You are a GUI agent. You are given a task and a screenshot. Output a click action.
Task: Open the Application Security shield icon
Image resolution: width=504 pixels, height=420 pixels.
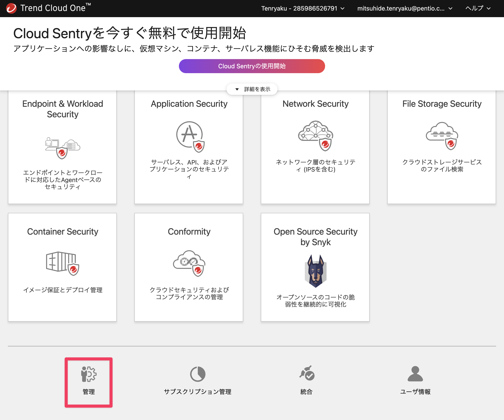point(190,137)
